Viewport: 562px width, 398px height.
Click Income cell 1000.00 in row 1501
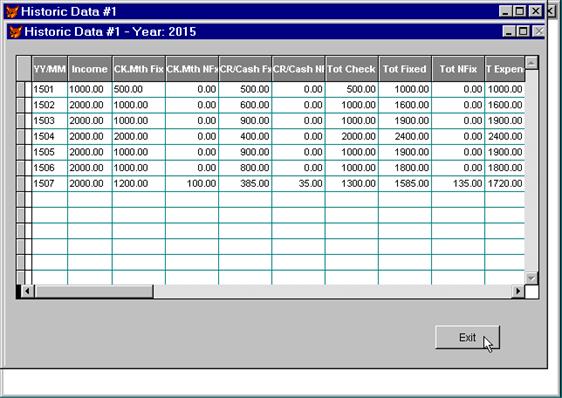coord(90,89)
